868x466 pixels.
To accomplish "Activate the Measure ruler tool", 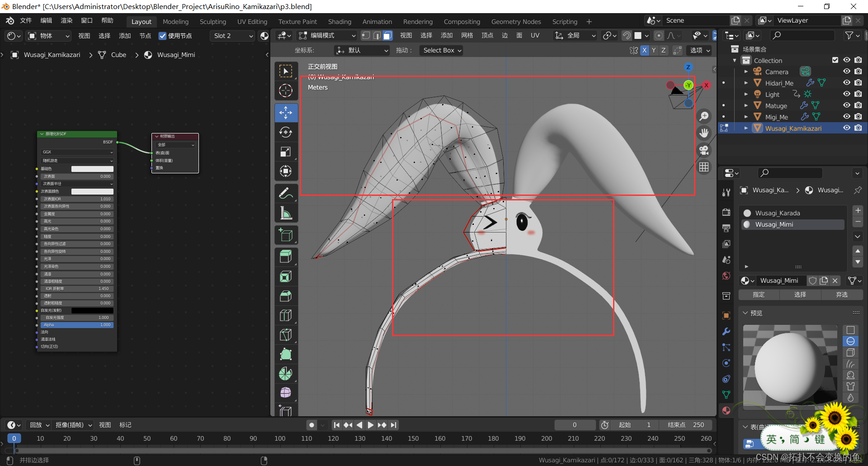I will tap(286, 213).
